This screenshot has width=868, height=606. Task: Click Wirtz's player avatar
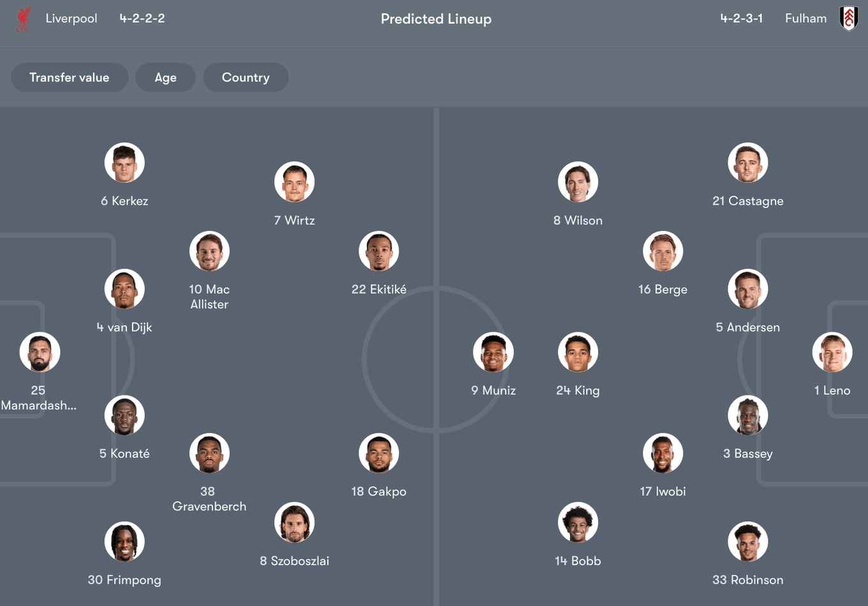click(295, 182)
